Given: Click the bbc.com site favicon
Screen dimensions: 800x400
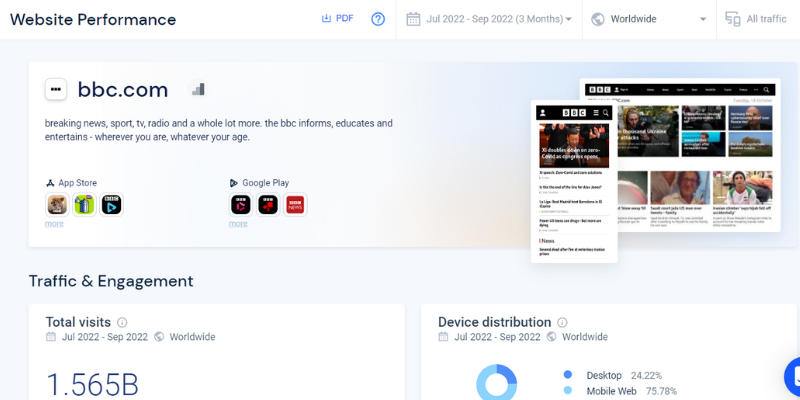Looking at the screenshot, I should [x=56, y=89].
